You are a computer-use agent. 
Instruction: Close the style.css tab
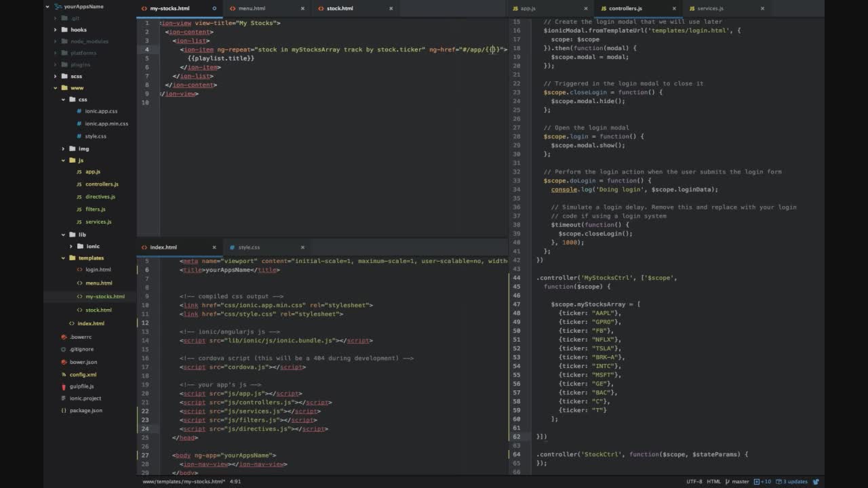coord(302,247)
